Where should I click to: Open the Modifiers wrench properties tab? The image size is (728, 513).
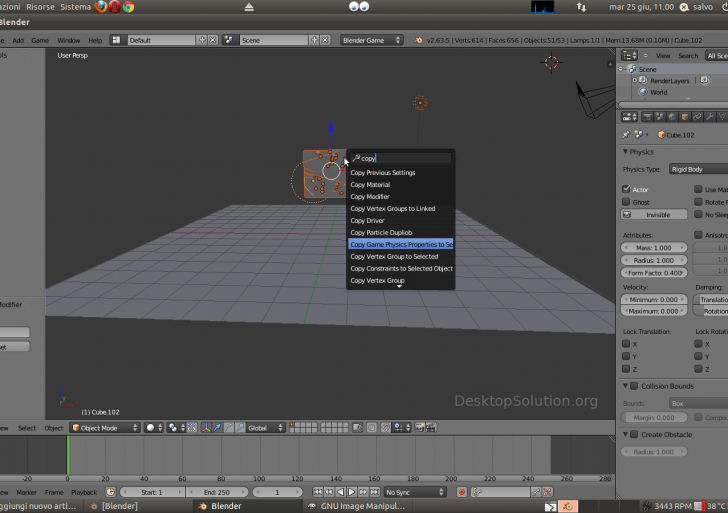click(710, 117)
